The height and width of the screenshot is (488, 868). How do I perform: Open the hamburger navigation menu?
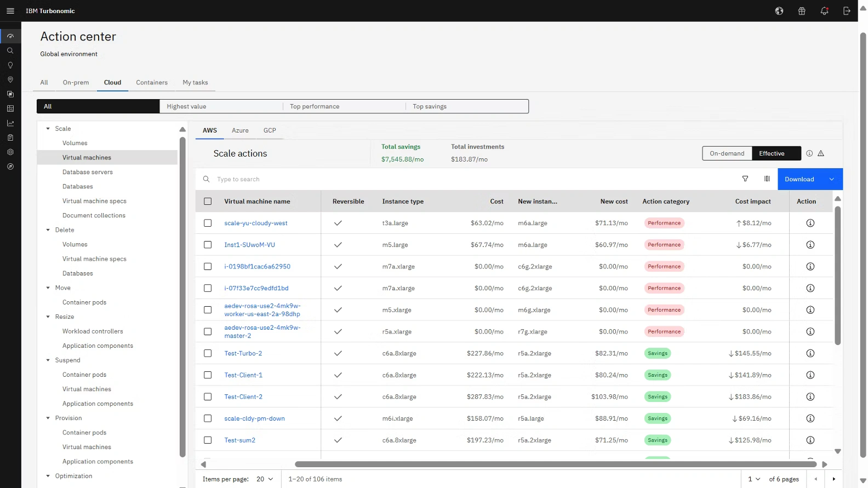[x=10, y=11]
